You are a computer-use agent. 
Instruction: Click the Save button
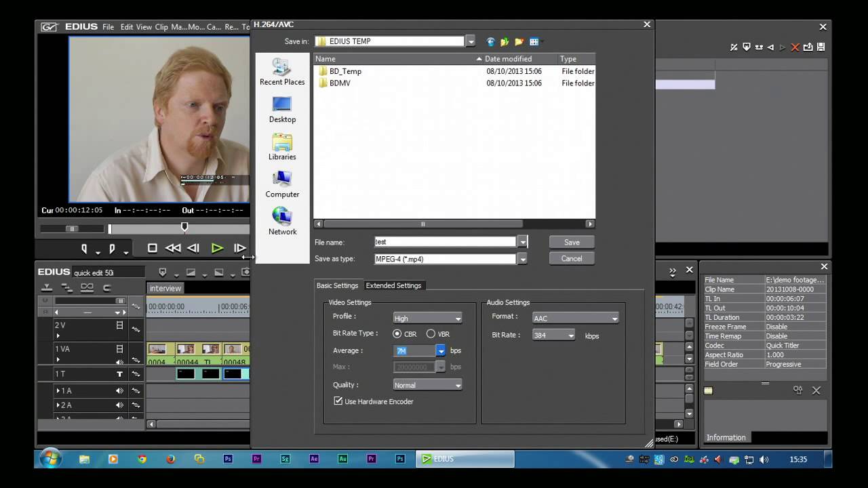coord(572,242)
